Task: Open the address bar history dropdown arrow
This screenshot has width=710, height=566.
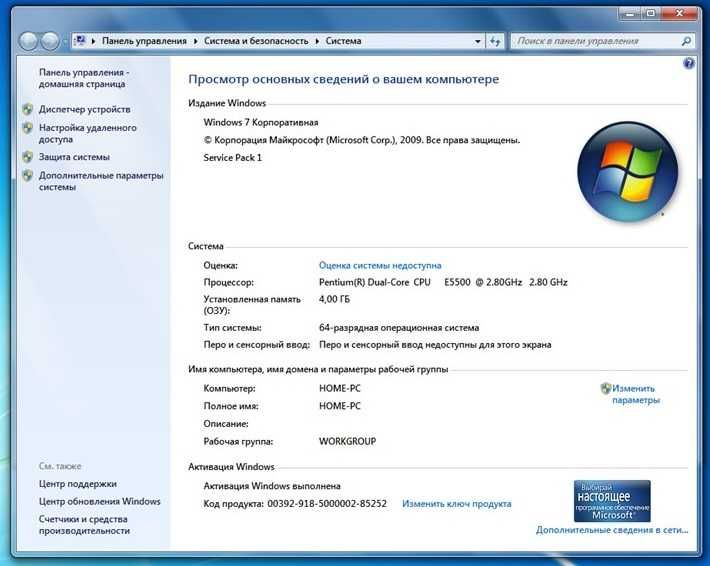Action: pos(478,41)
